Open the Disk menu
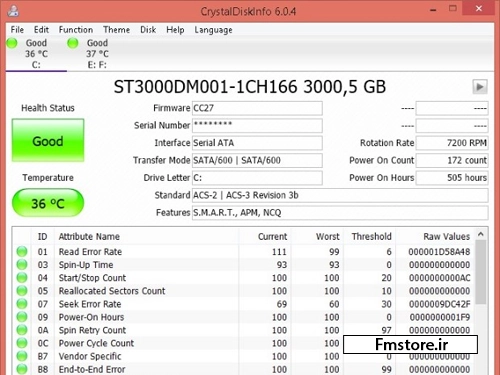Viewport: 500px width, 375px height. [x=148, y=30]
